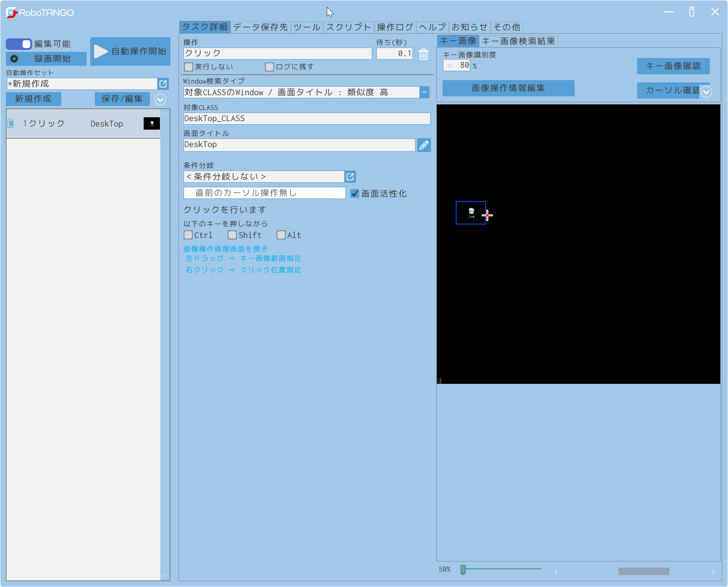Click the trash delete icon beside wait seconds

coord(424,54)
